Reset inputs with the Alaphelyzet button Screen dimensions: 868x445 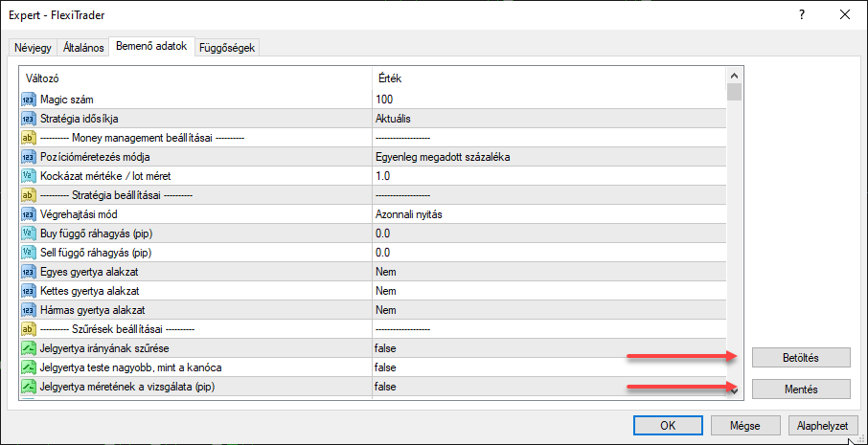[822, 426]
